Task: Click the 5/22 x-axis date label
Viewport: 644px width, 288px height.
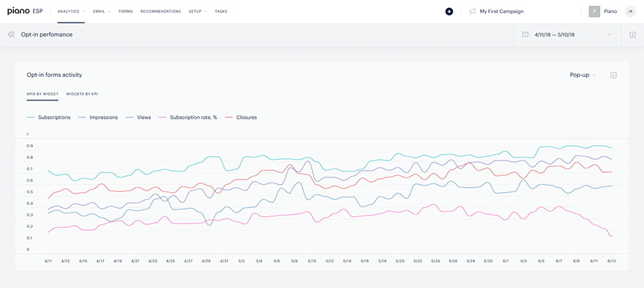Action: [x=418, y=261]
